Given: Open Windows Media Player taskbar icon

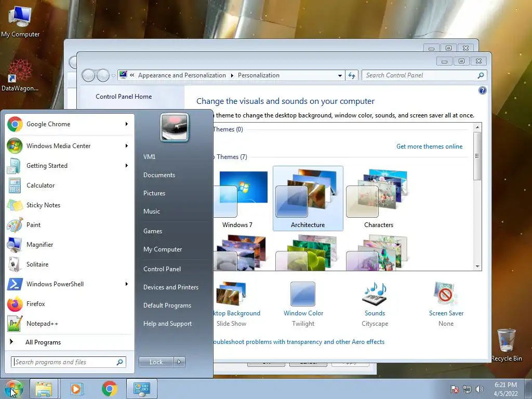Looking at the screenshot, I should 76,389.
